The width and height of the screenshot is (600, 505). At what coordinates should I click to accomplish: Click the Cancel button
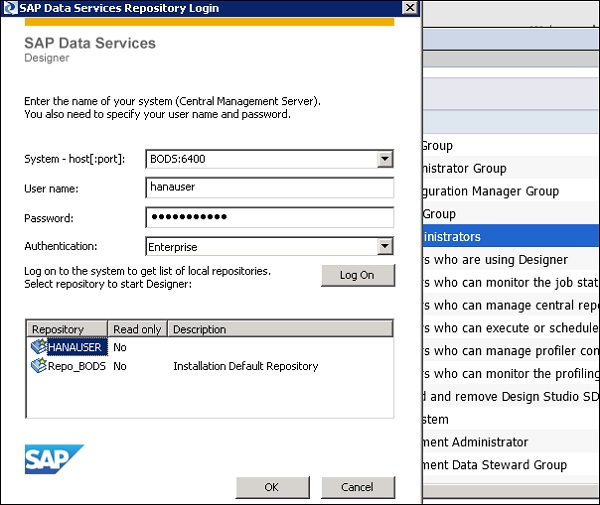[357, 487]
